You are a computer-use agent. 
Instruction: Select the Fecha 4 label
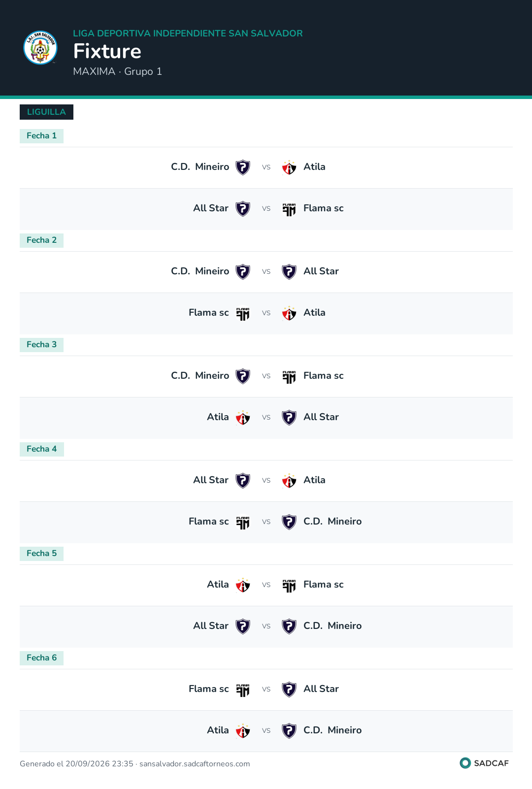point(41,449)
